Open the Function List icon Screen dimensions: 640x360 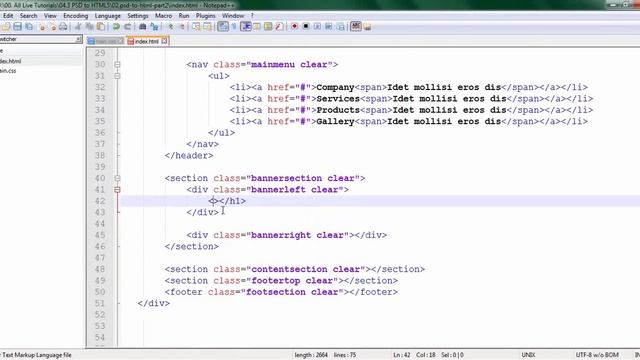click(279, 27)
